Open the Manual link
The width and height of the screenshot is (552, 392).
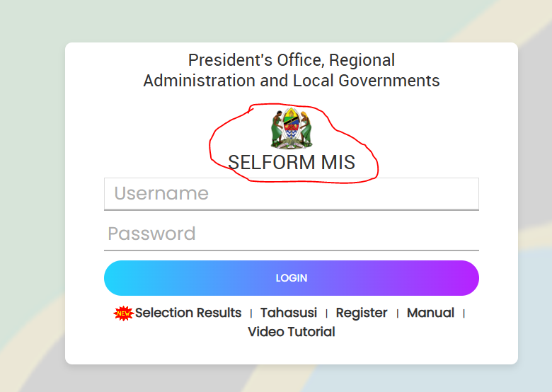click(x=430, y=313)
